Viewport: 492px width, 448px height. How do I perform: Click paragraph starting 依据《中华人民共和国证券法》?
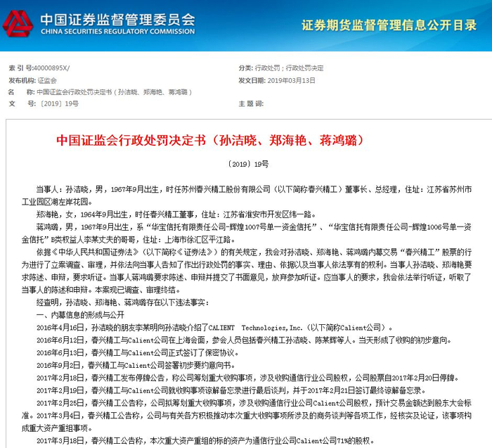(x=247, y=271)
